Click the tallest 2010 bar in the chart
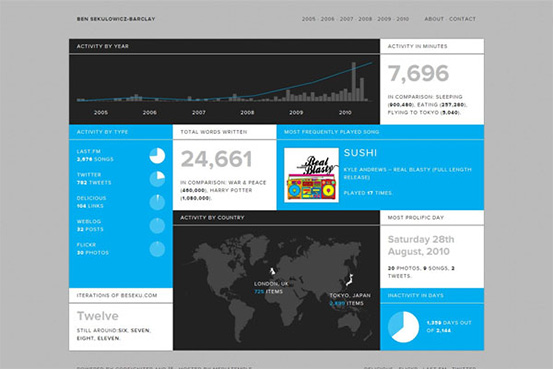Screen dimensions: 553x369 point(353,82)
